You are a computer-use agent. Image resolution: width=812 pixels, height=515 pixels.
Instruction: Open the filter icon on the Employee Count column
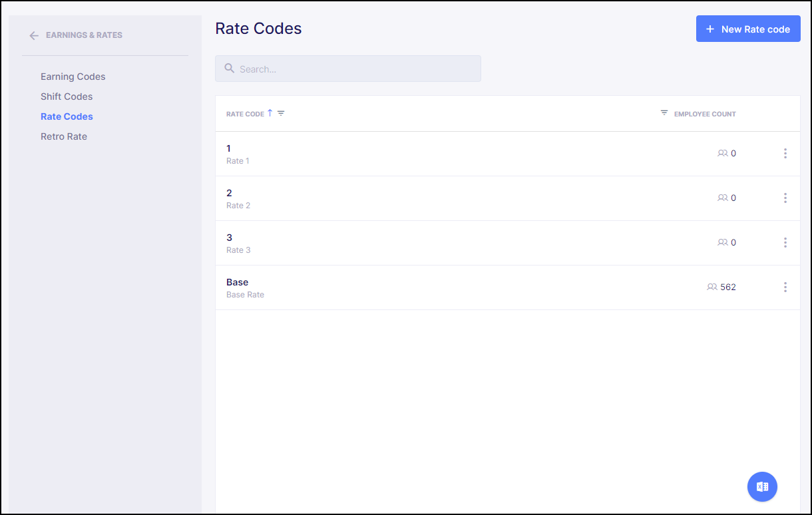[664, 113]
